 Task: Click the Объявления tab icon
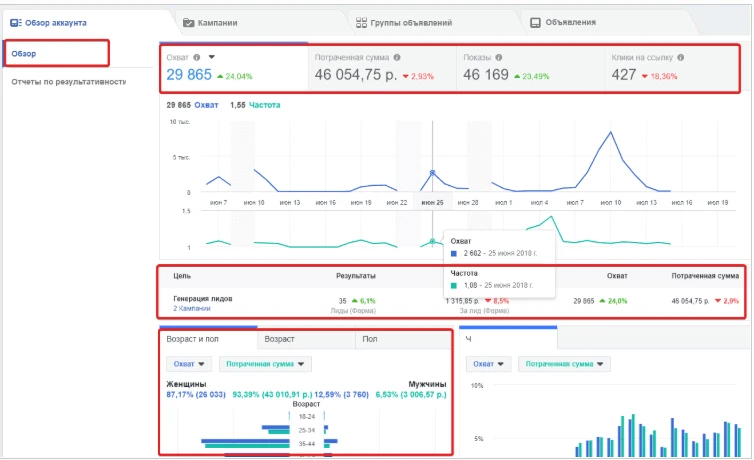click(x=535, y=23)
